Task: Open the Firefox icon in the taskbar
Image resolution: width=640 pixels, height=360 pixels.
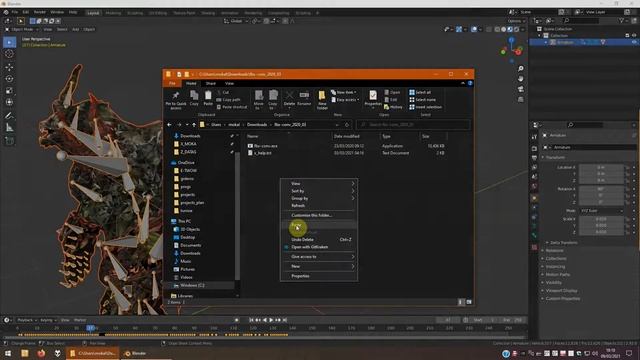Action: (x=41, y=353)
